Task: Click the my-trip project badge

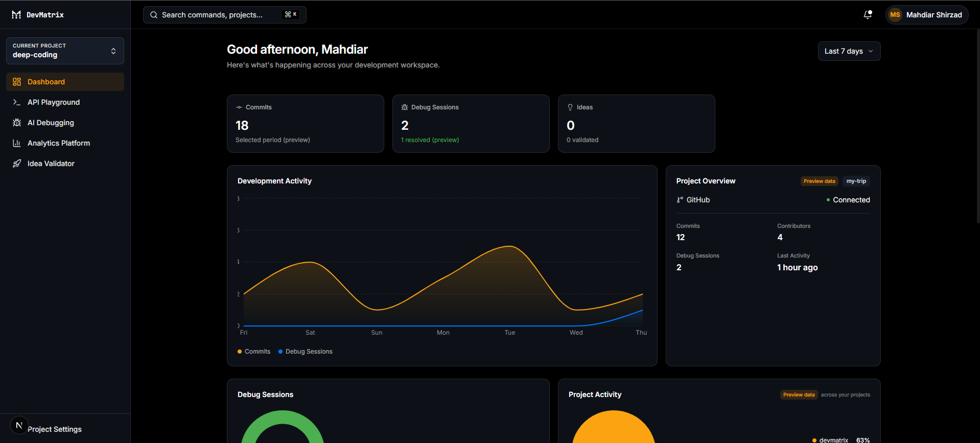Action: (x=856, y=181)
